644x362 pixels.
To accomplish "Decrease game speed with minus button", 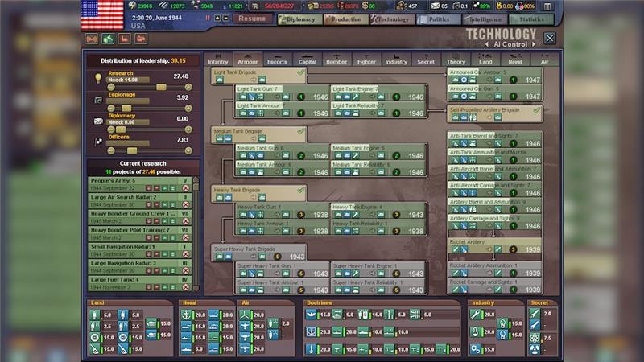I will (x=225, y=18).
